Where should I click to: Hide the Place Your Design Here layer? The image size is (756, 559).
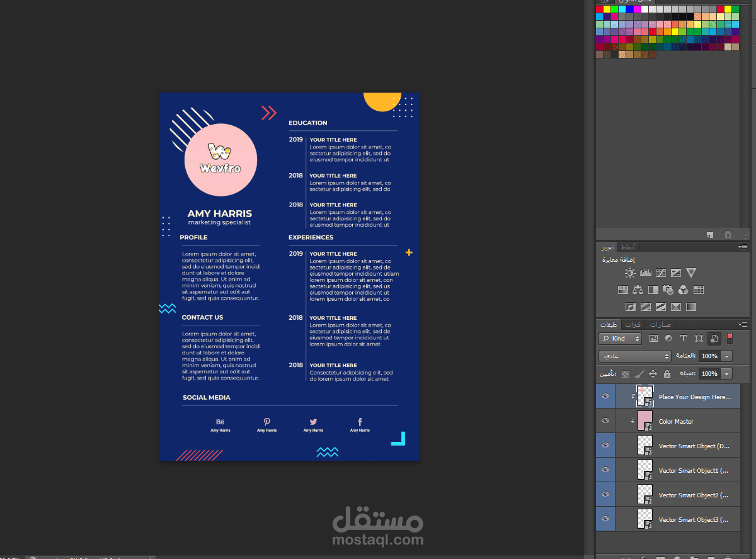coord(605,397)
